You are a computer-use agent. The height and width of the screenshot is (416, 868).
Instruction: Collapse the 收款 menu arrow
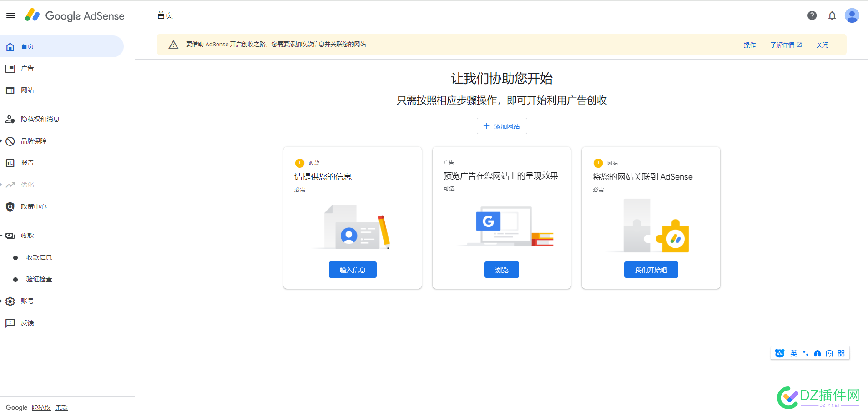1,236
